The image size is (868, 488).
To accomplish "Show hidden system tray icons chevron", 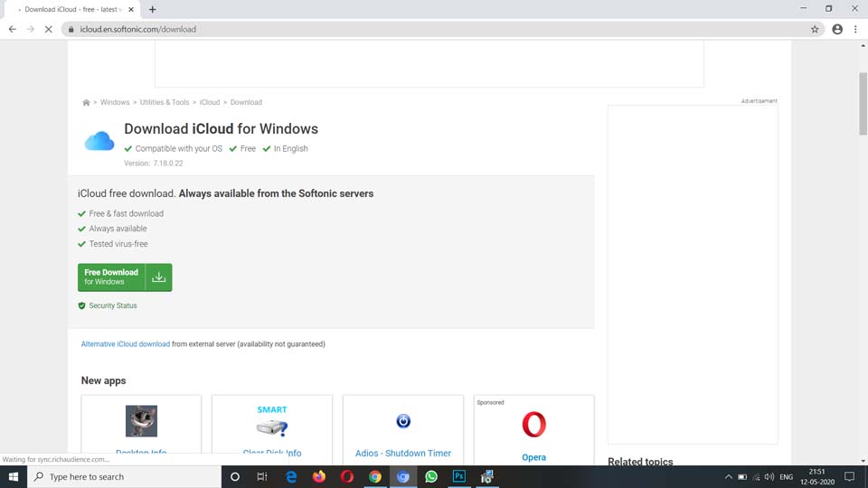I will coord(729,477).
